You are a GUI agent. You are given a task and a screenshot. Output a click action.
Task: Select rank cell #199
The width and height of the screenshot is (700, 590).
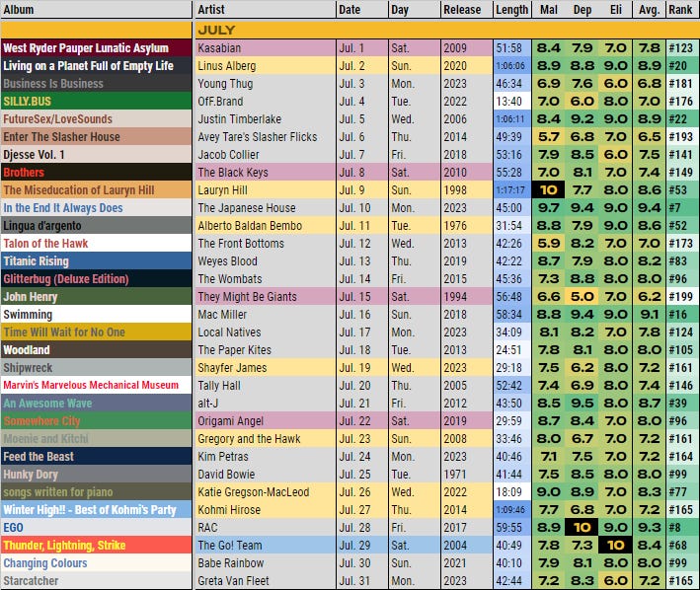(x=680, y=297)
